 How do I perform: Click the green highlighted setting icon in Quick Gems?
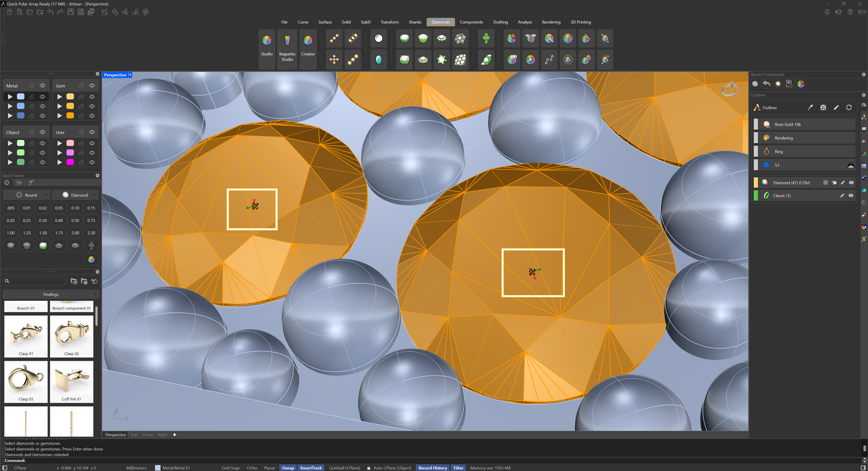(x=43, y=246)
